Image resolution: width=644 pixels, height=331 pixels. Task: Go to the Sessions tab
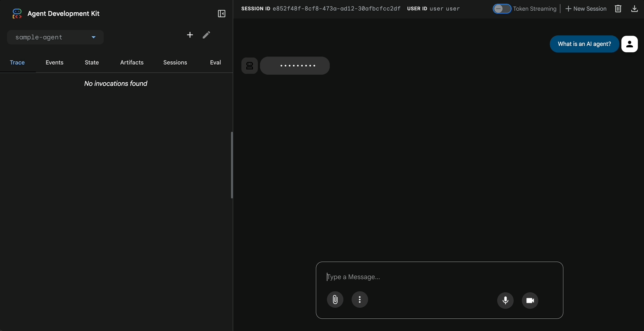pyautogui.click(x=175, y=63)
